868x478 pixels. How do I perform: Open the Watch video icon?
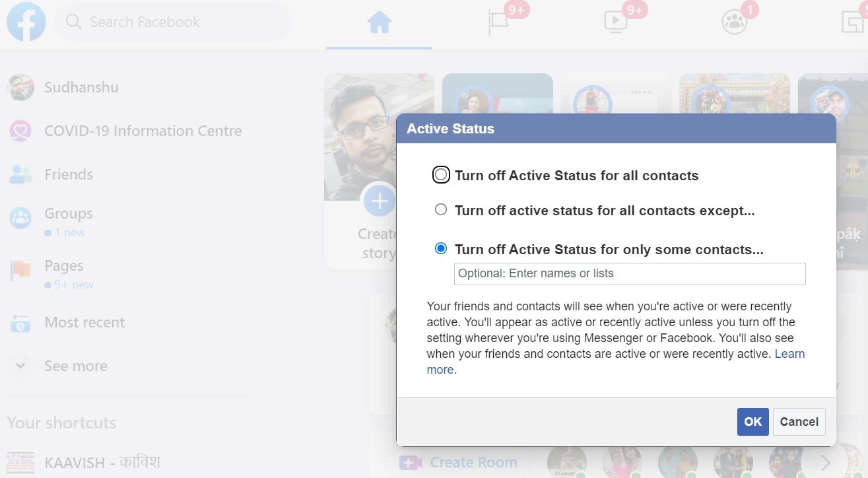(616, 20)
